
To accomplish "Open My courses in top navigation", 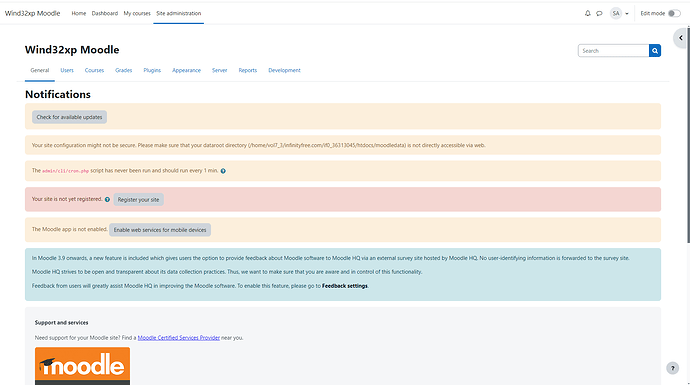I will pyautogui.click(x=137, y=13).
